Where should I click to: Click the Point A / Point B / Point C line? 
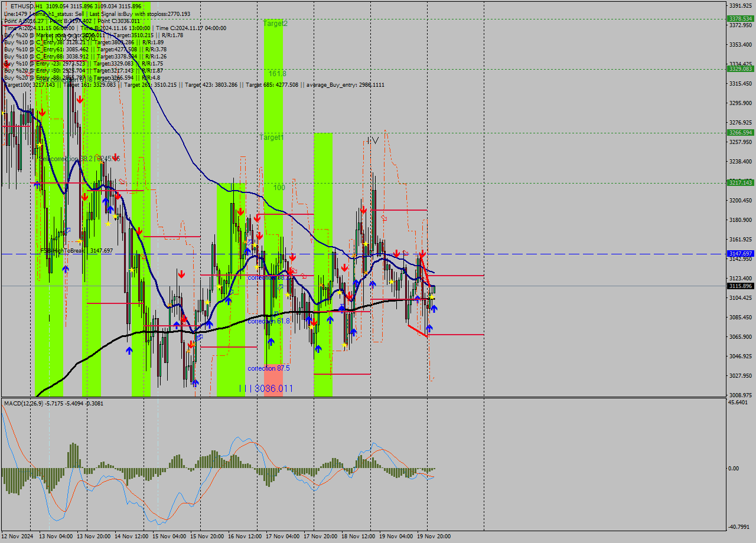pyautogui.click(x=72, y=21)
